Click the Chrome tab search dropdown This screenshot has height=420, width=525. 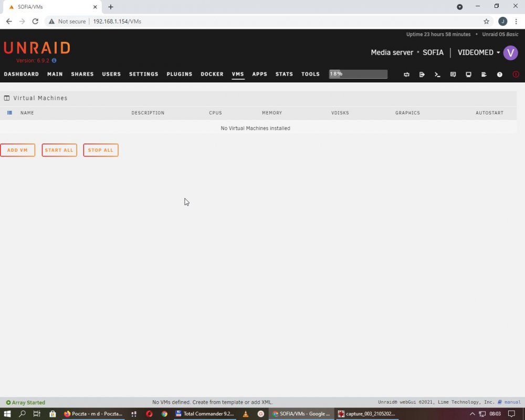click(460, 7)
